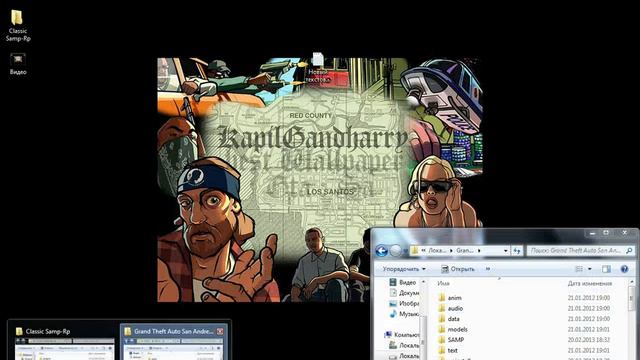Open the view options dropdown arrow

click(x=589, y=269)
